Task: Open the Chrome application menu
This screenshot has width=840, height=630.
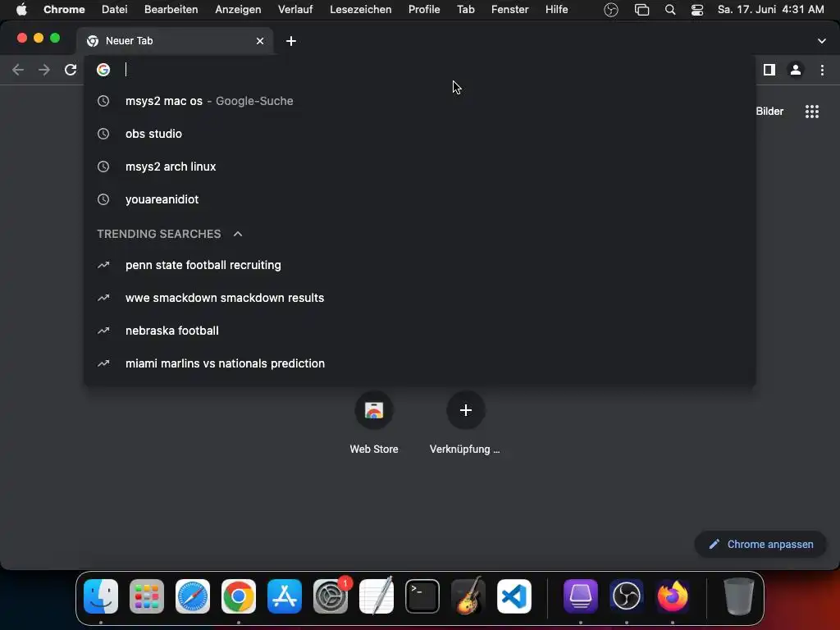Action: coord(64,9)
